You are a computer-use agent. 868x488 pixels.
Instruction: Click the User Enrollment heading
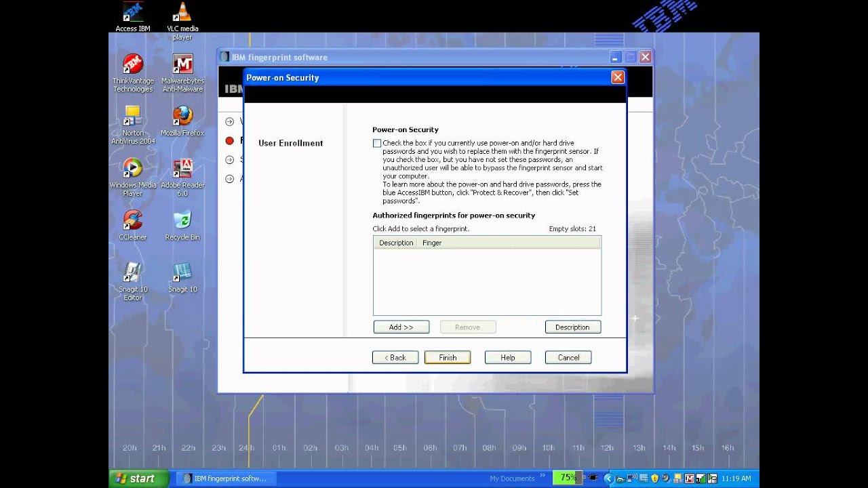tap(290, 143)
